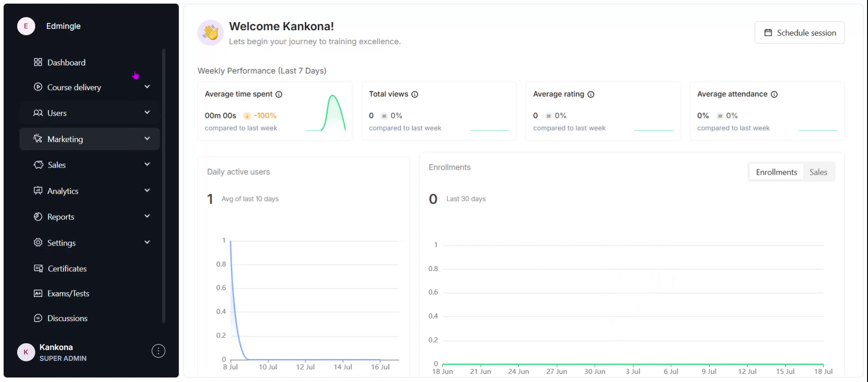
Task: Click the waving hand welcome icon
Action: pyautogui.click(x=210, y=33)
